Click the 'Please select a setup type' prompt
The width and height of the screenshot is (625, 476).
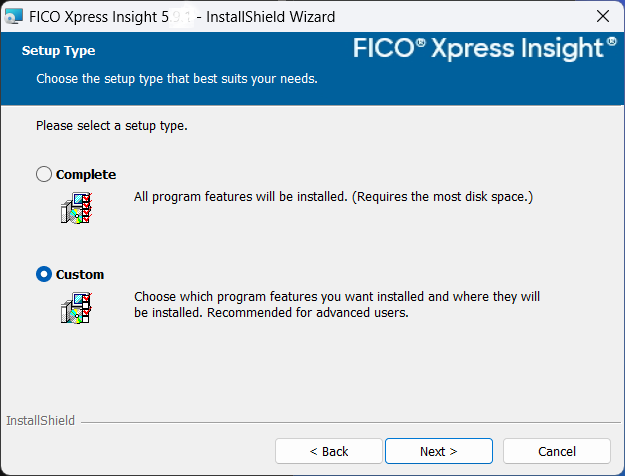pos(112,127)
